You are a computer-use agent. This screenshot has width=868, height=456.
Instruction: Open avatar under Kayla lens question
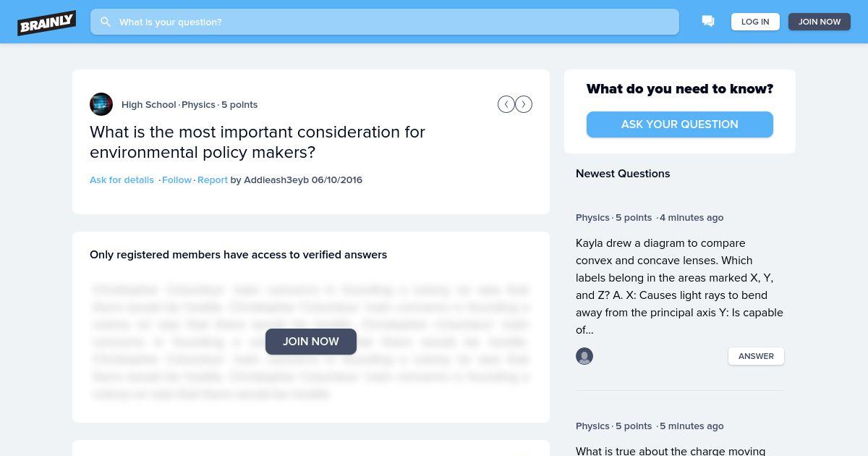584,356
